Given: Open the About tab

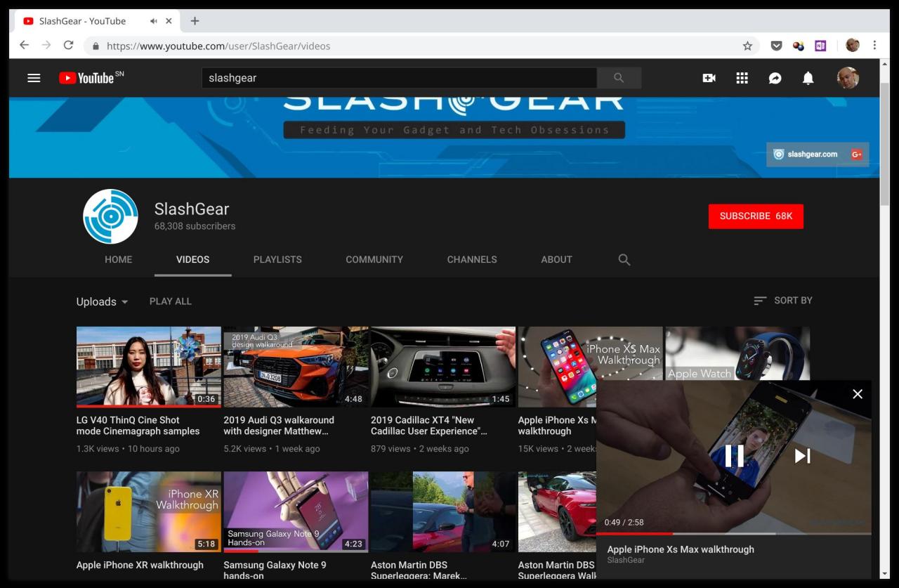Looking at the screenshot, I should click(x=556, y=259).
